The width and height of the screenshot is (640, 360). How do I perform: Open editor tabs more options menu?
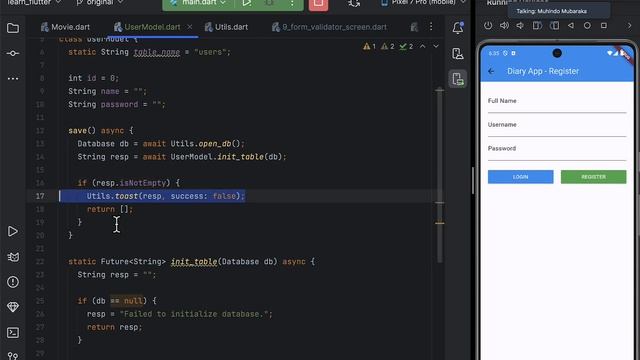point(431,27)
